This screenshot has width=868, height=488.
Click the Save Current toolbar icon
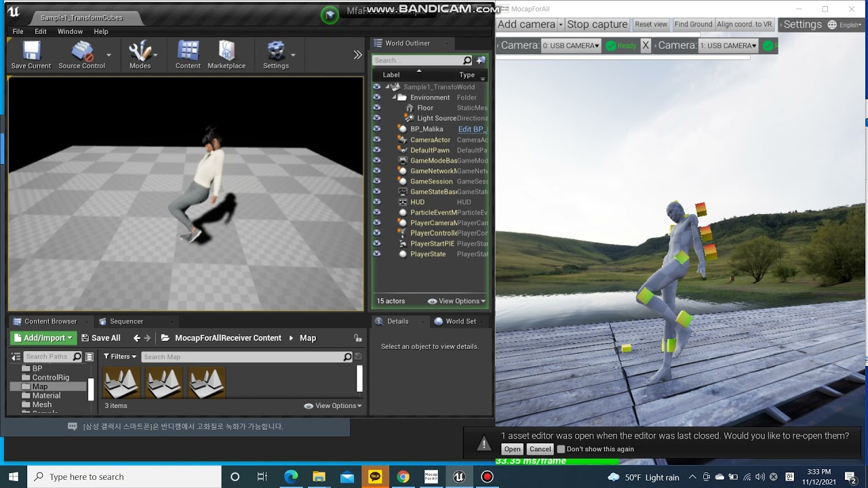[31, 56]
